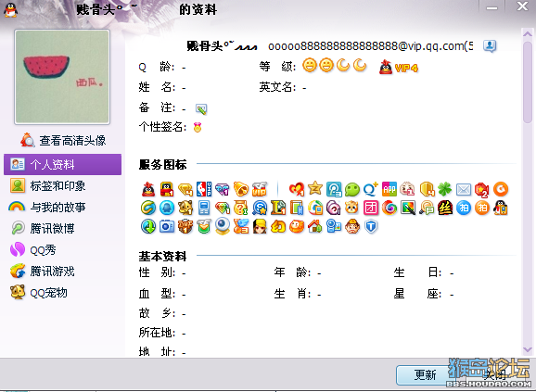Open the QQ秀 sidebar tab
536x392 pixels.
coord(62,250)
